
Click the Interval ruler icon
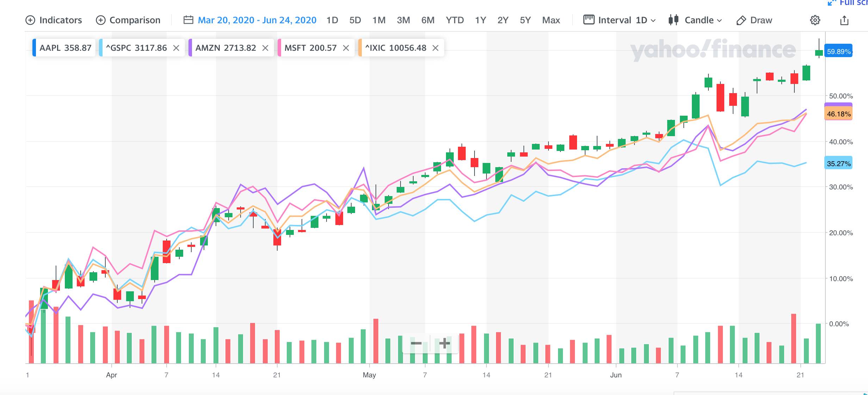589,19
